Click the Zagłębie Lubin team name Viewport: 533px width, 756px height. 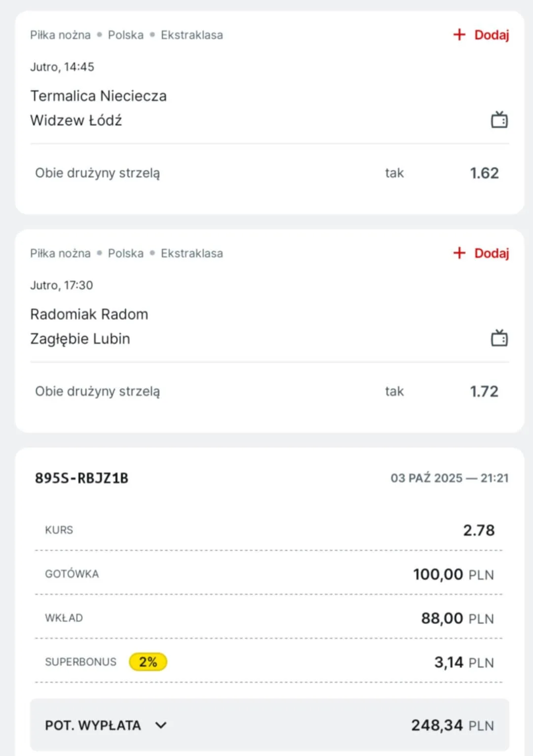[80, 339]
